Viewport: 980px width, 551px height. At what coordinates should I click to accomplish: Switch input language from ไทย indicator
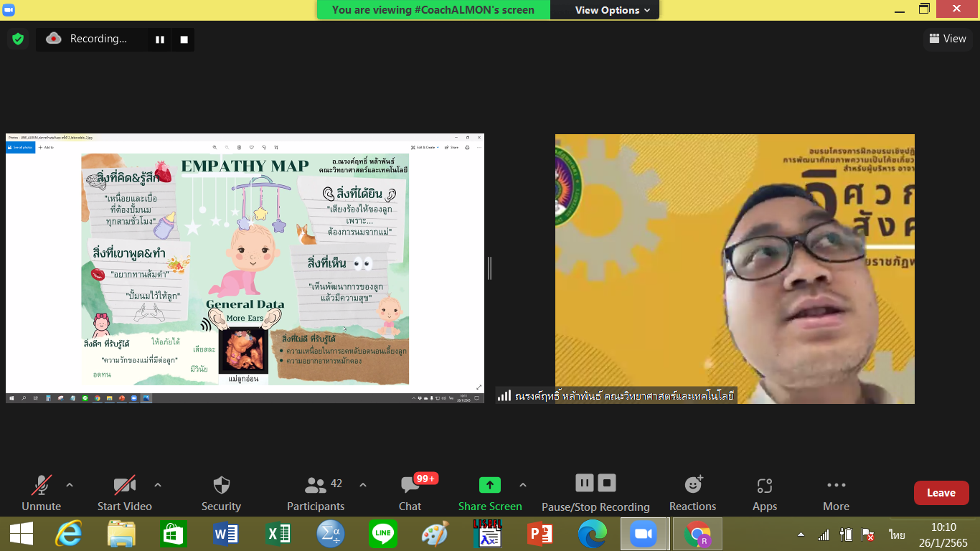point(897,534)
